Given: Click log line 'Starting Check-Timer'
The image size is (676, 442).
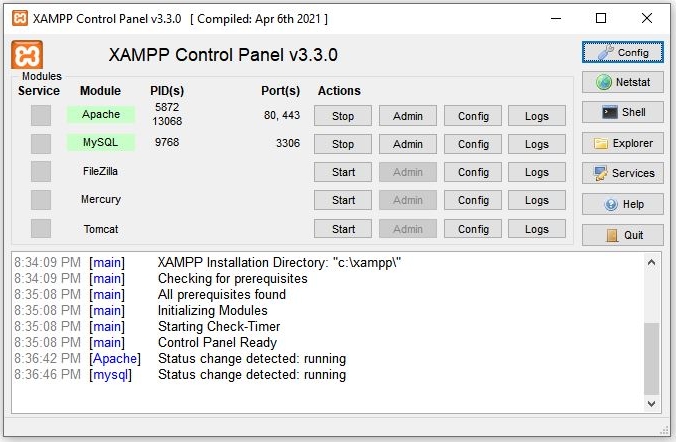Looking at the screenshot, I should pos(219,326).
